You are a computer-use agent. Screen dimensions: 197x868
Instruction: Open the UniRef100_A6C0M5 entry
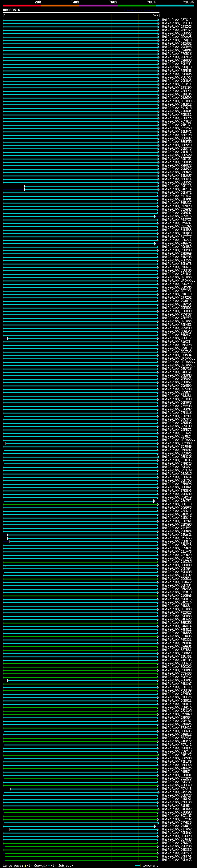tap(177, 680)
